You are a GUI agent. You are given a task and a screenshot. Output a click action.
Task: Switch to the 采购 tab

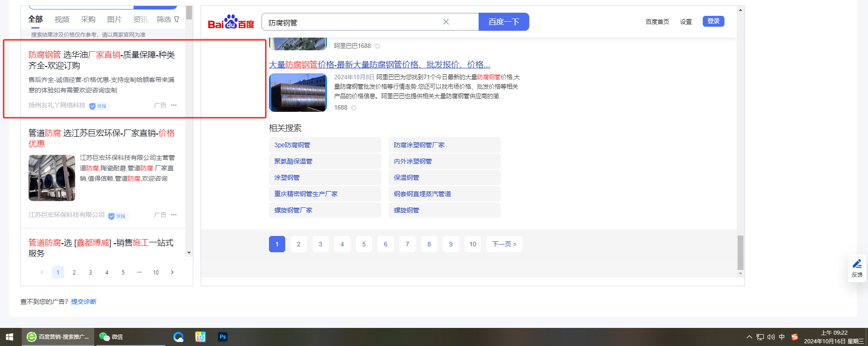click(88, 19)
